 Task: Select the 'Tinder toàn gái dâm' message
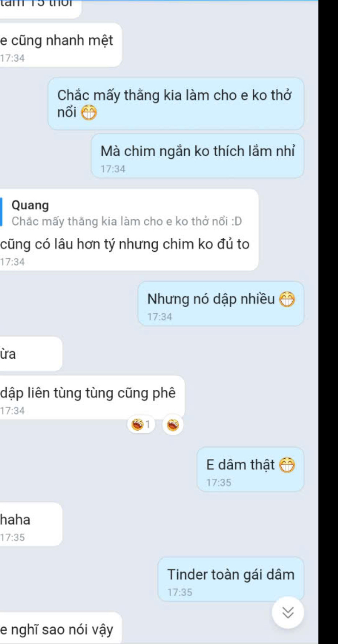(x=231, y=579)
